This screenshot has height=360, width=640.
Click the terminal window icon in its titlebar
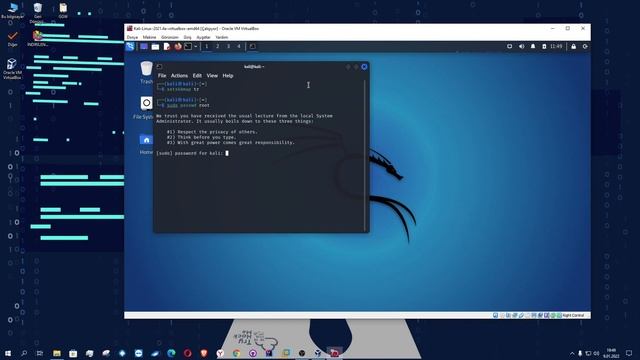[159, 67]
